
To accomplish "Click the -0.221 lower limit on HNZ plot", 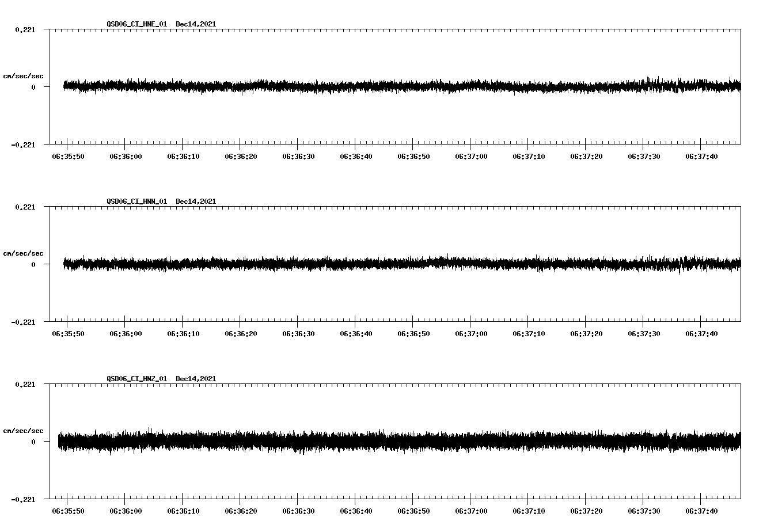I will [x=22, y=499].
